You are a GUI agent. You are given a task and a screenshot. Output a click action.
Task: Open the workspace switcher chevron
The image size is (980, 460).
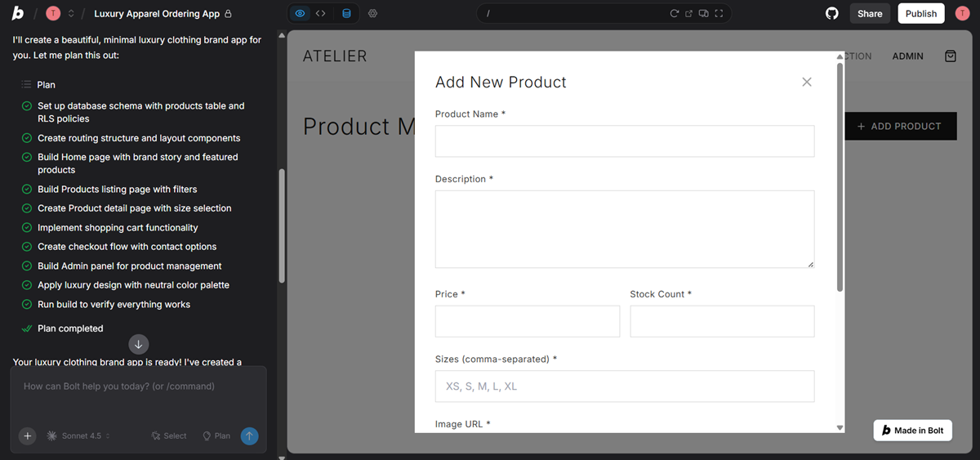71,14
